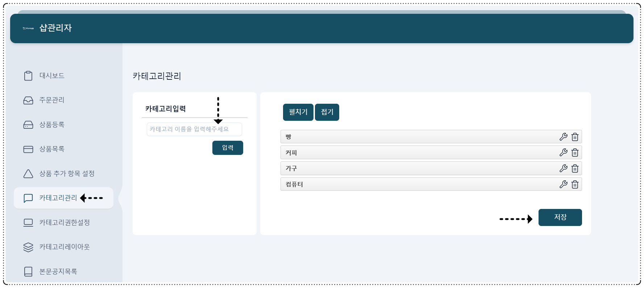Click the 카테고리관리 page title
This screenshot has width=644, height=288.
pos(157,76)
